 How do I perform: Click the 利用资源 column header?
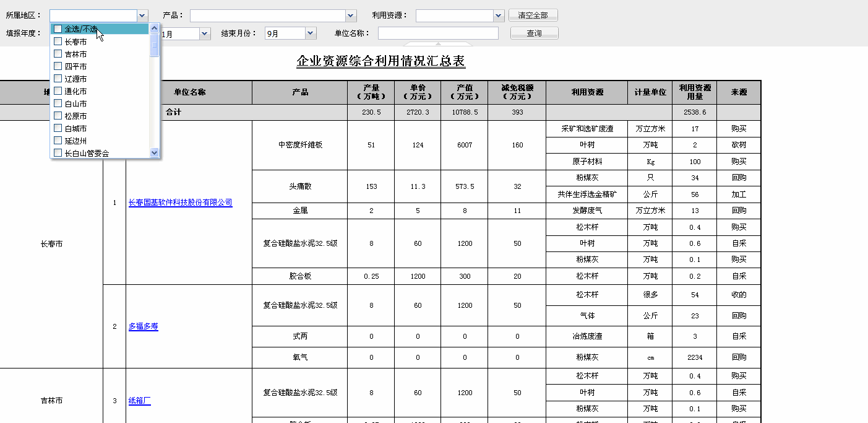tap(587, 92)
